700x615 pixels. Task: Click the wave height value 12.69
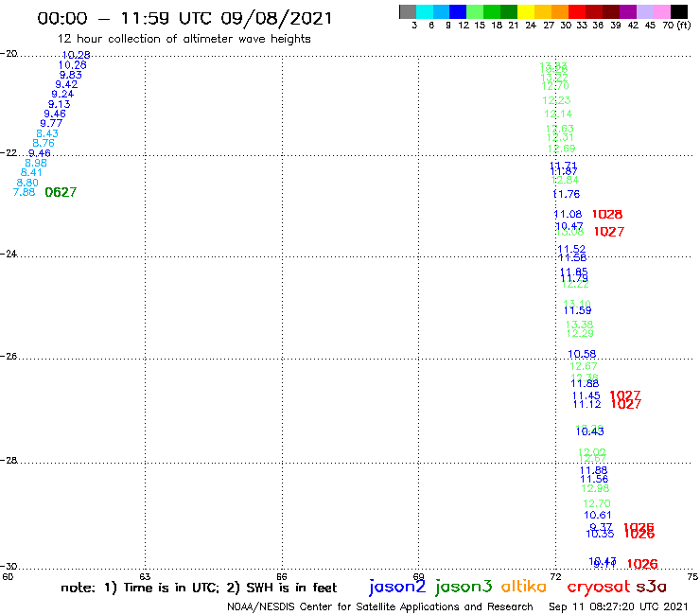pos(562,149)
